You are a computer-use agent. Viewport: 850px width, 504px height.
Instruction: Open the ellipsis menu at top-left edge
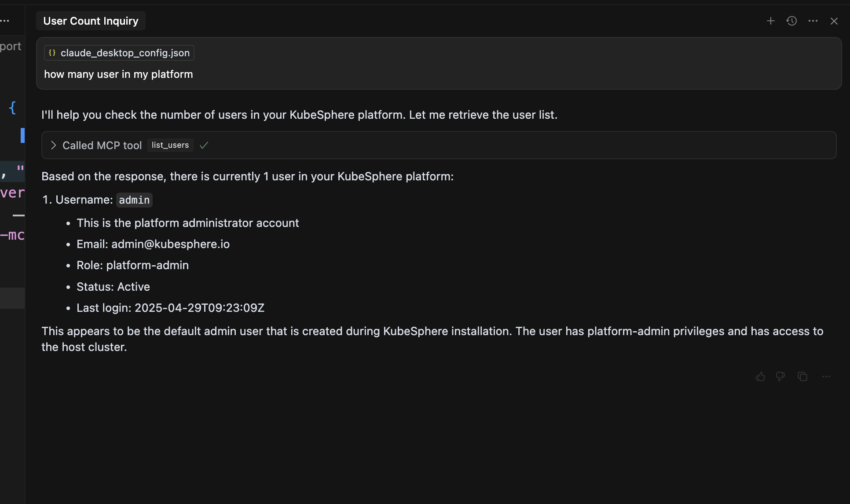tap(5, 21)
